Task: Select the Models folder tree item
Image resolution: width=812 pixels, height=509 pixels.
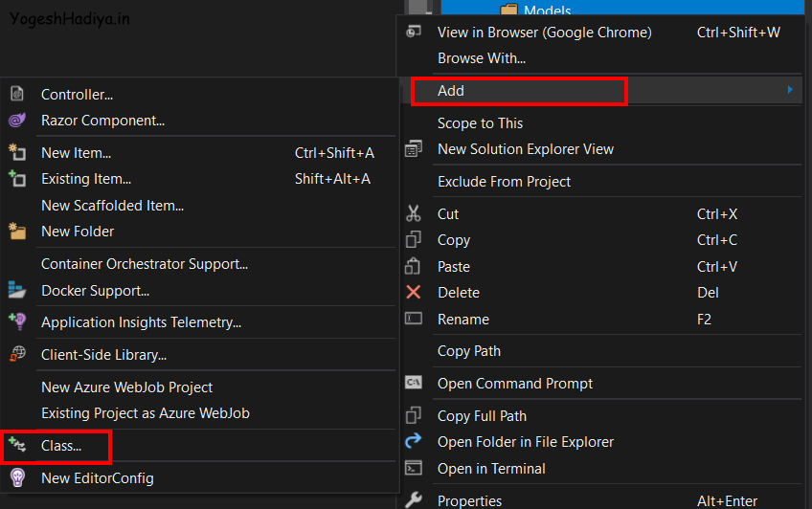Action: tap(548, 11)
